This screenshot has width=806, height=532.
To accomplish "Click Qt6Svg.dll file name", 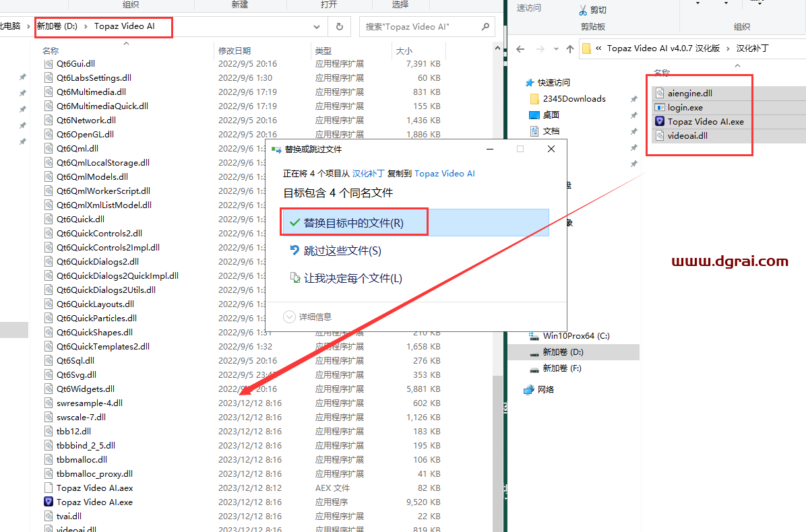I will (x=77, y=375).
